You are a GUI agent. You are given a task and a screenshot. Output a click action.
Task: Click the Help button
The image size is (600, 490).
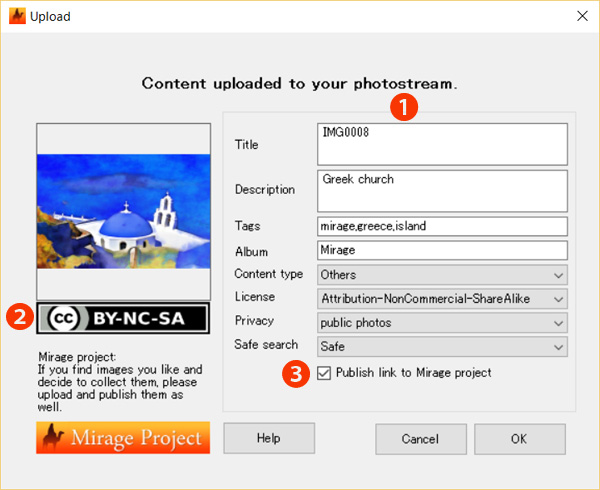click(269, 438)
